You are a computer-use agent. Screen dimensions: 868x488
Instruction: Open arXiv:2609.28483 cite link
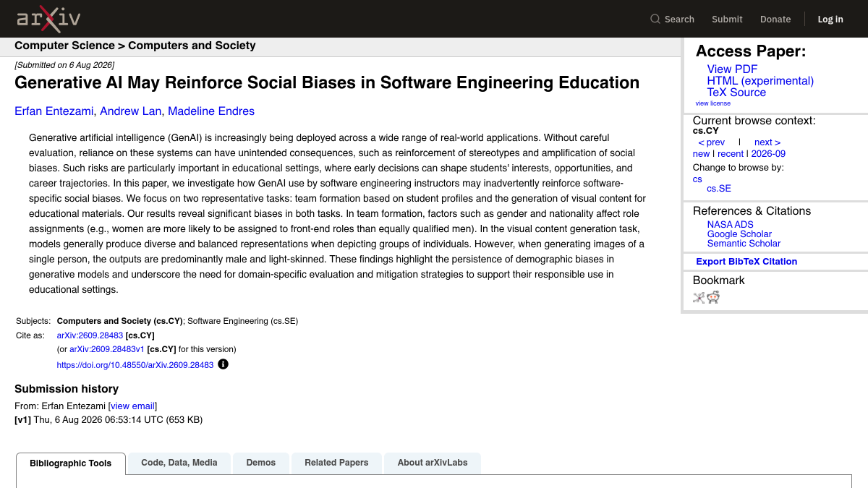(x=90, y=335)
